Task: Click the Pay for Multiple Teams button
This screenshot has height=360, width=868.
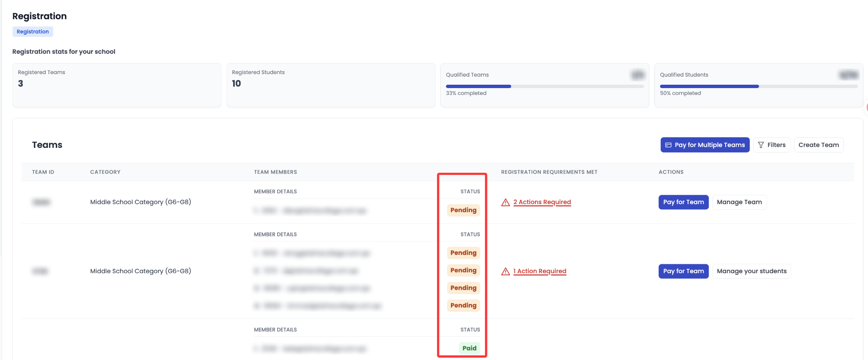Action: (x=705, y=145)
